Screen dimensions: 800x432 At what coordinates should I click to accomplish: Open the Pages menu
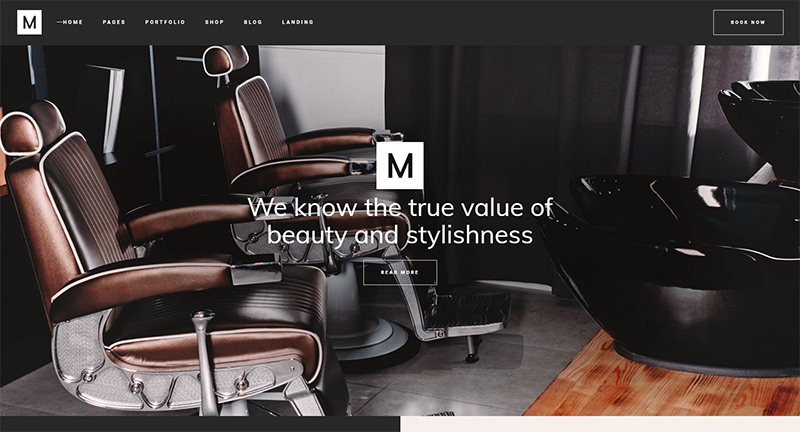point(114,22)
